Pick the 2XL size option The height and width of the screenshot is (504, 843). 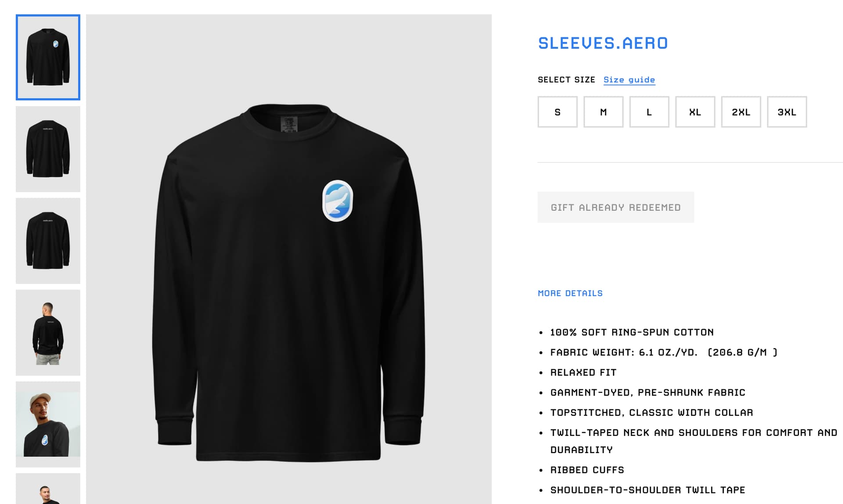(741, 112)
